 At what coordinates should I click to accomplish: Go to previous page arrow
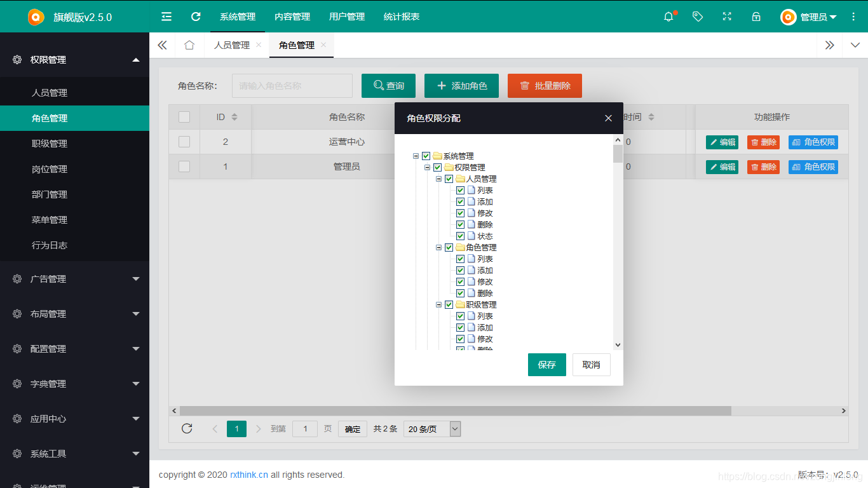215,429
